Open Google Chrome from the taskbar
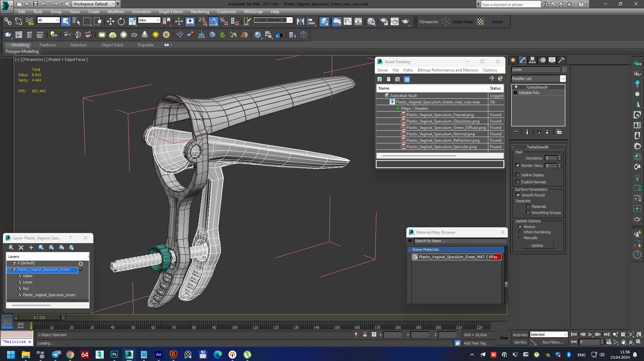This screenshot has width=644, height=361. click(70, 355)
